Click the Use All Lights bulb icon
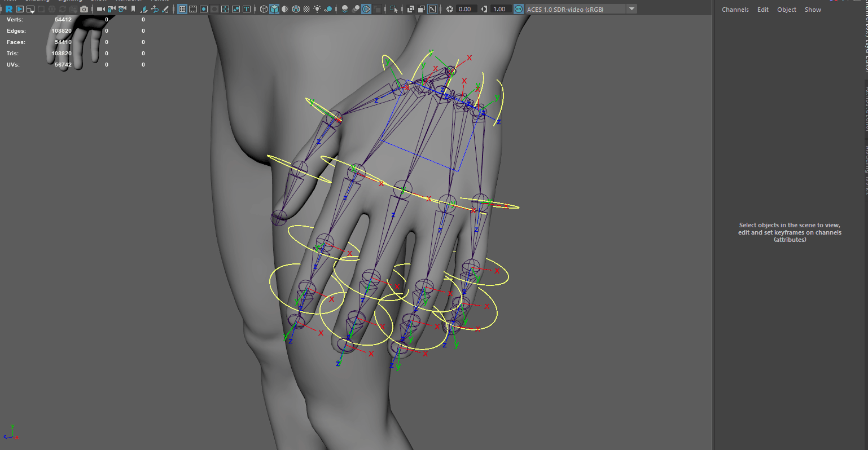Screen dimensions: 868x450 coord(317,9)
